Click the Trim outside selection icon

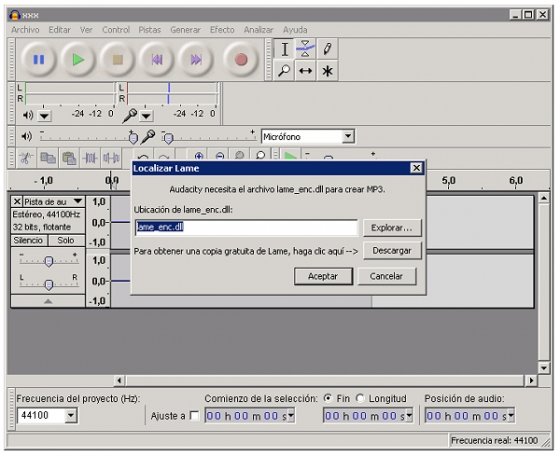90,158
